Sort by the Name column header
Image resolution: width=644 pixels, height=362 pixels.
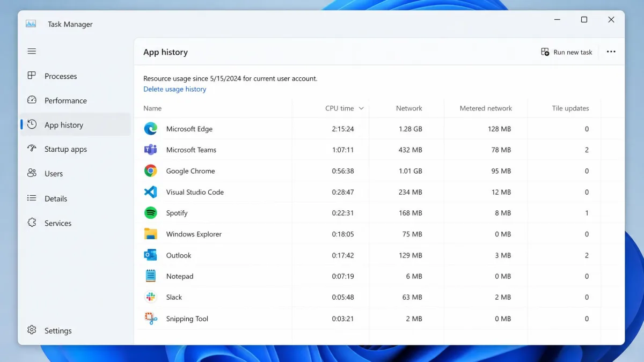[x=152, y=108]
